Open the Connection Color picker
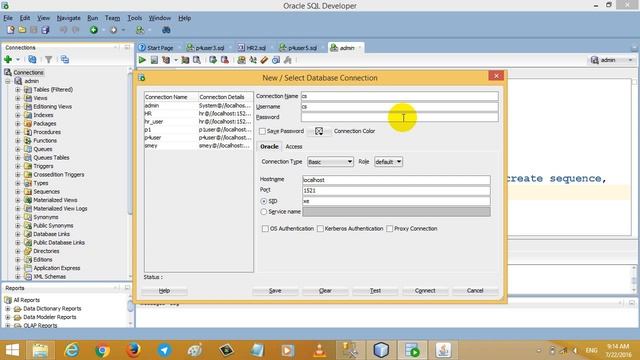 pyautogui.click(x=319, y=131)
